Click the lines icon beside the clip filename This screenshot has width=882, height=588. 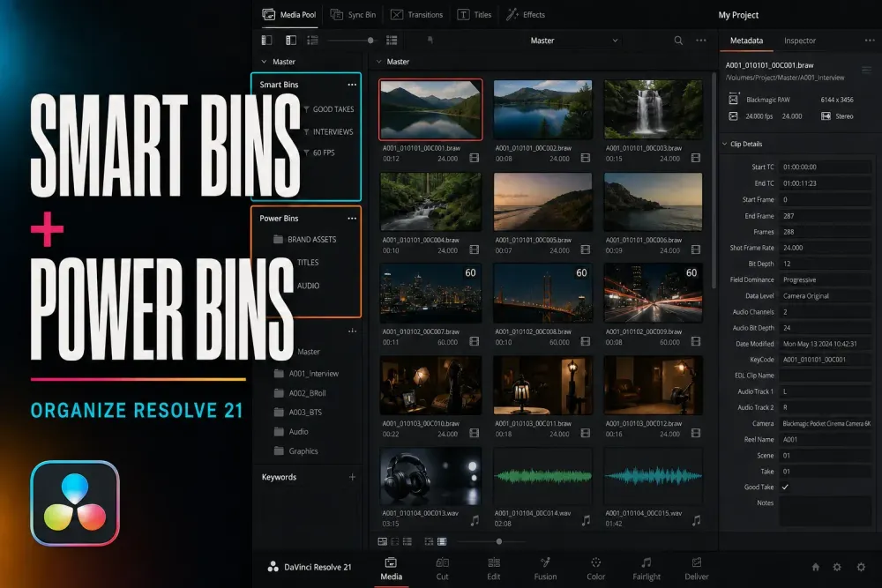point(866,71)
